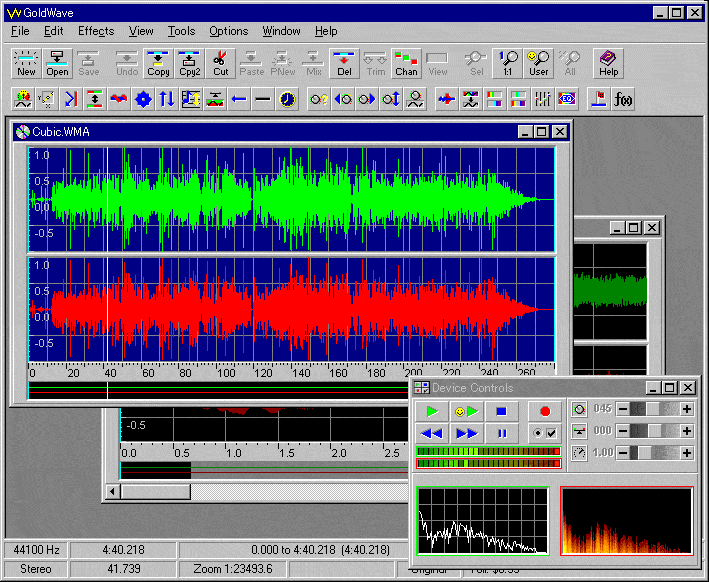Image resolution: width=709 pixels, height=582 pixels.
Task: Click the Undo toolbar button
Action: click(127, 63)
